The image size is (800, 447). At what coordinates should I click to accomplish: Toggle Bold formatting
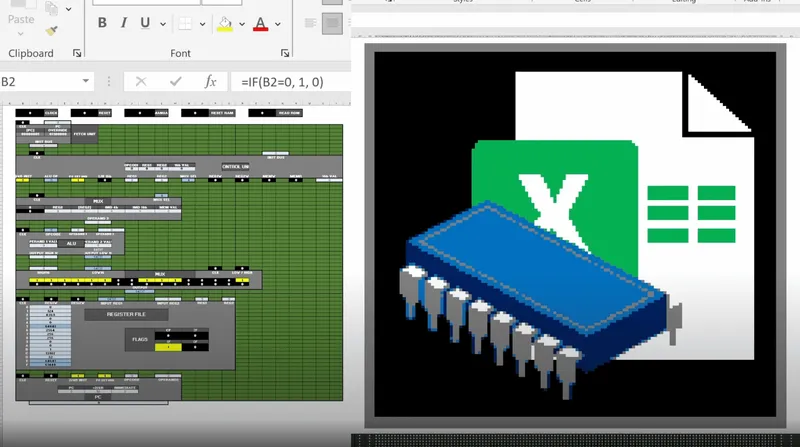pos(102,23)
